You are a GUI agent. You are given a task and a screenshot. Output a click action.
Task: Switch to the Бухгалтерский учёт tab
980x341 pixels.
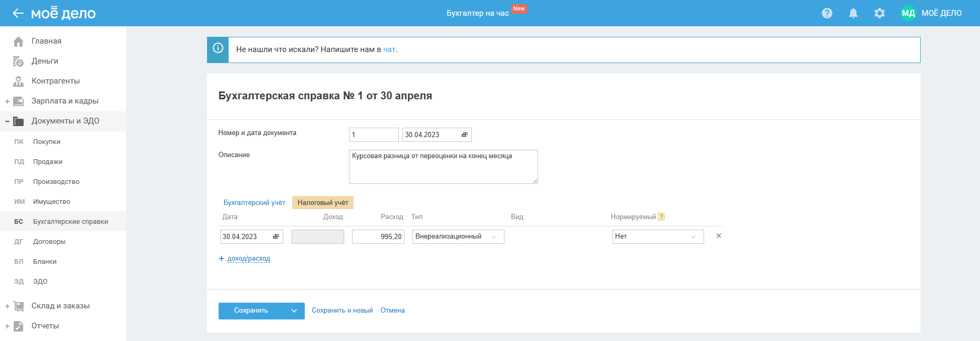254,203
